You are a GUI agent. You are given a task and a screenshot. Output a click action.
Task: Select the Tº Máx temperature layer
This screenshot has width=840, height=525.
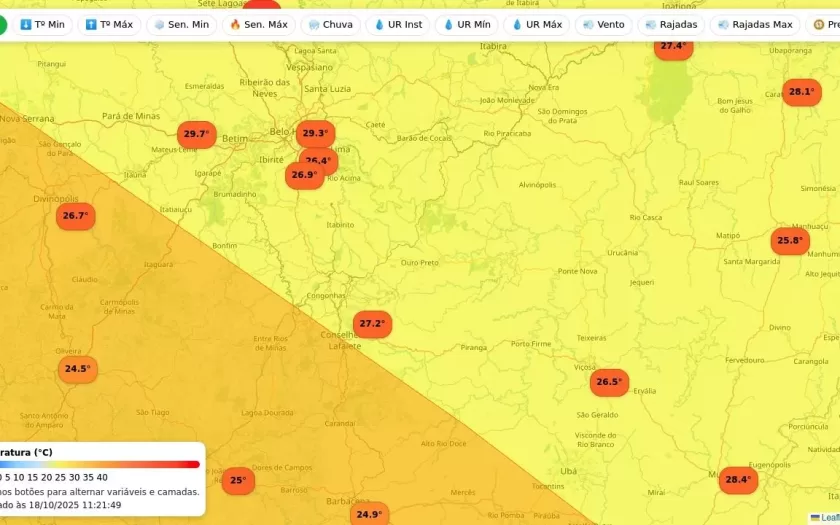pyautogui.click(x=109, y=24)
